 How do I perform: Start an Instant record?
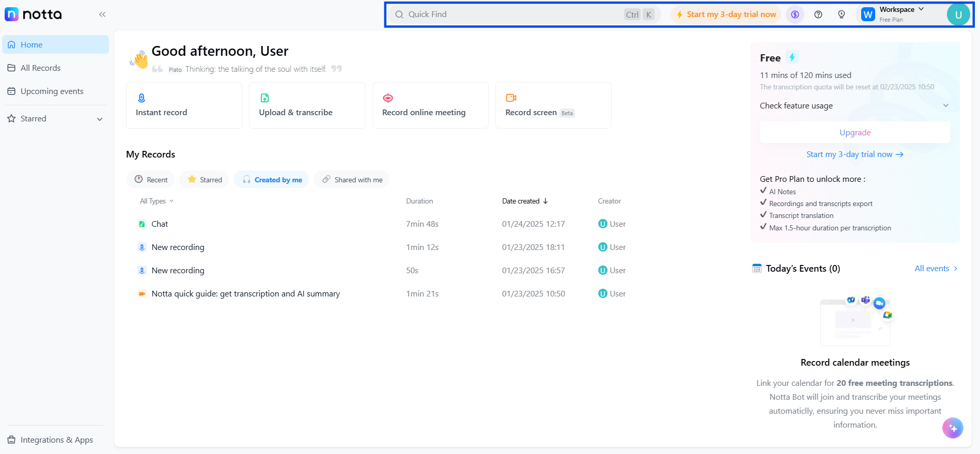184,105
